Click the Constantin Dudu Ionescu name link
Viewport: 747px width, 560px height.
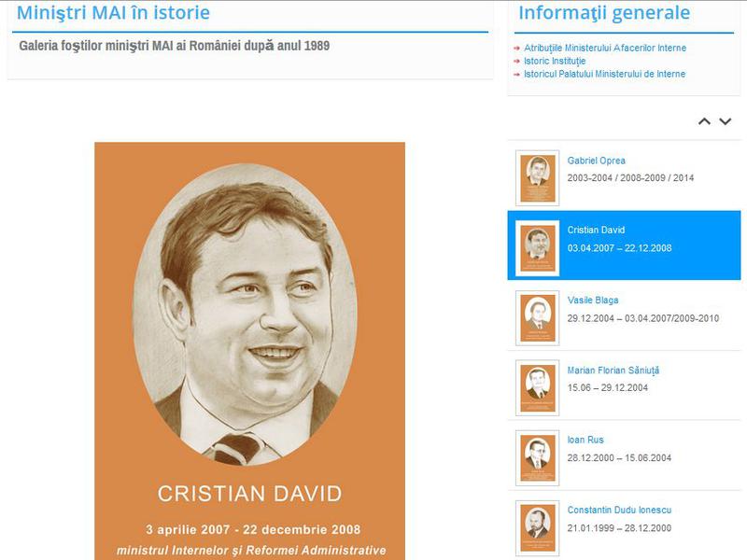tap(619, 510)
